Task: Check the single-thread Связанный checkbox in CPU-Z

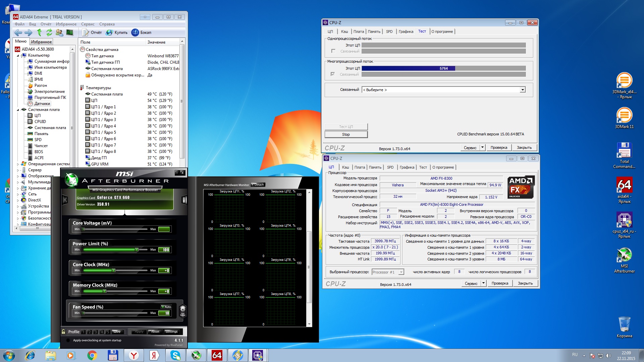Action: 333,51
